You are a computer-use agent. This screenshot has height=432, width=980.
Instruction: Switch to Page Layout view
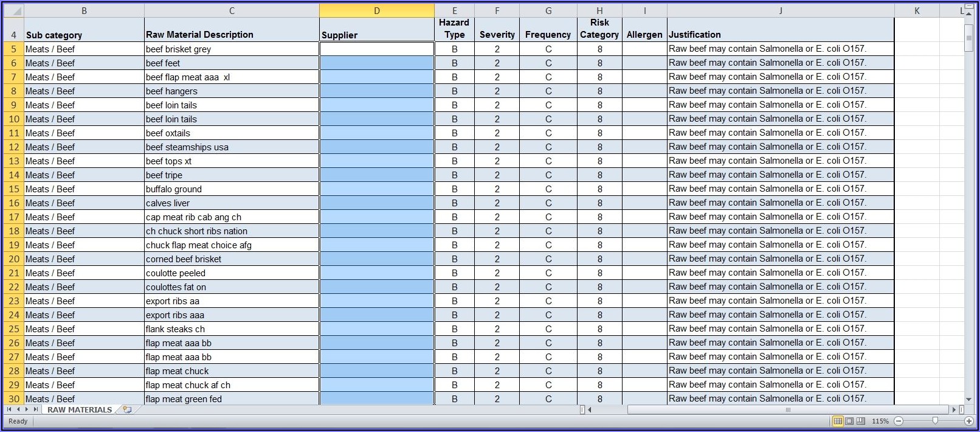pos(849,421)
